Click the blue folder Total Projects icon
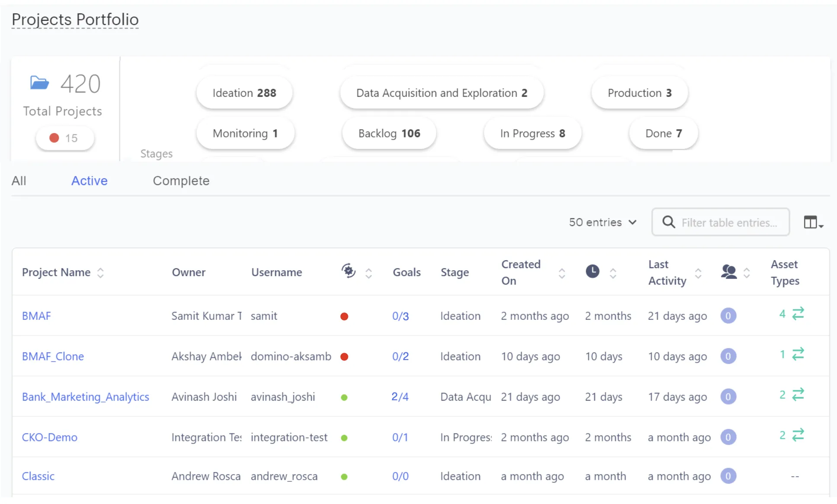 pyautogui.click(x=39, y=83)
